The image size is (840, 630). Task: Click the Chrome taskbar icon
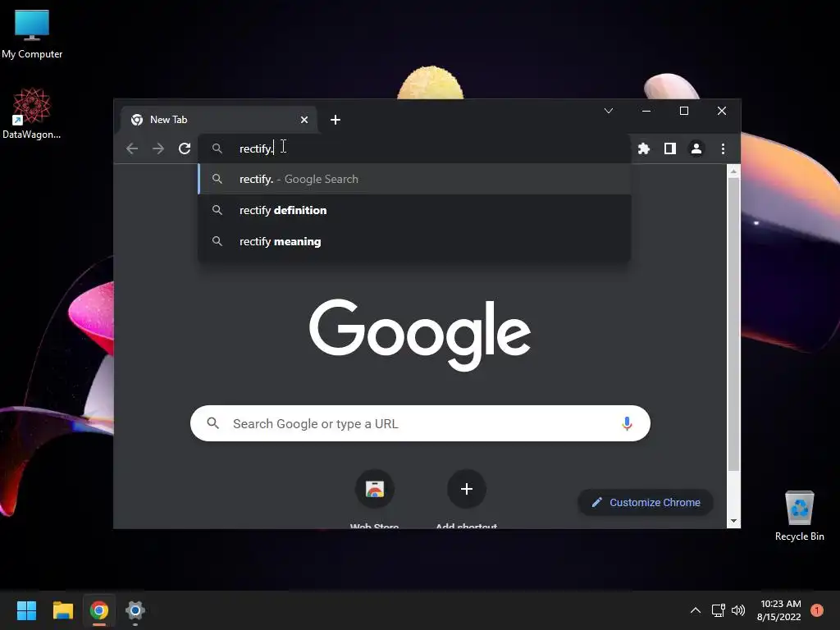(99, 610)
